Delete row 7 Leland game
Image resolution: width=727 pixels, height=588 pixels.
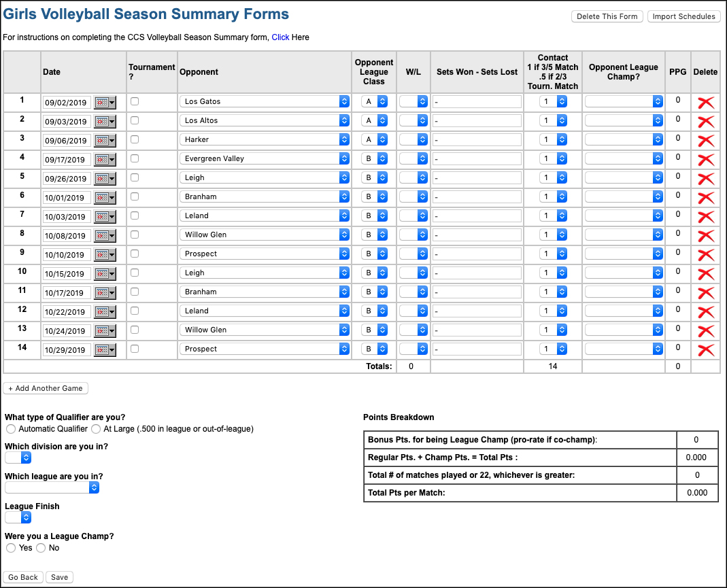706,217
